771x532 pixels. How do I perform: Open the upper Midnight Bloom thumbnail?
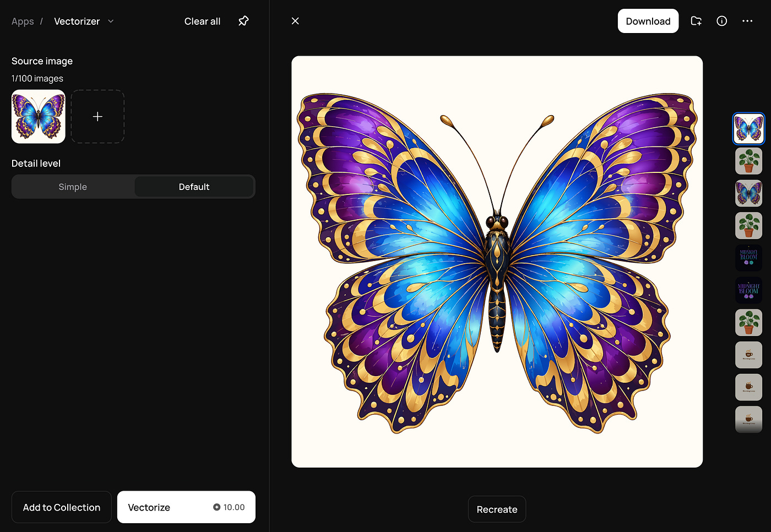[749, 258]
